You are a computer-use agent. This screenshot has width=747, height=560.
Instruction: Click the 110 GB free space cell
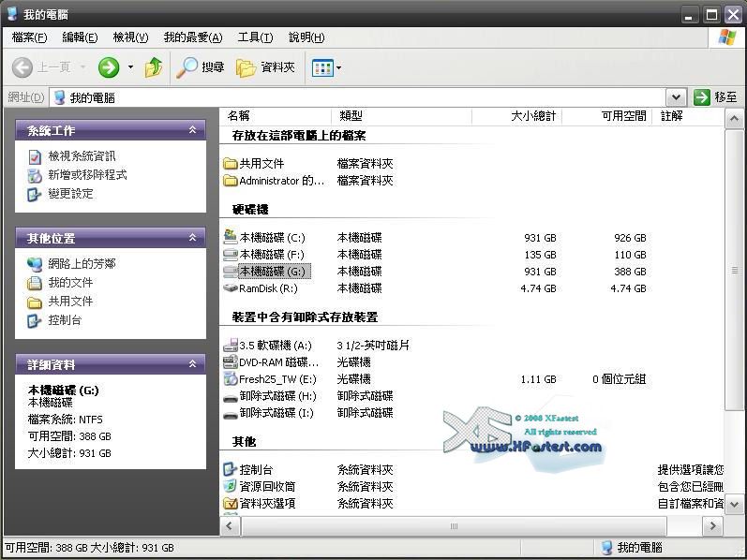630,255
